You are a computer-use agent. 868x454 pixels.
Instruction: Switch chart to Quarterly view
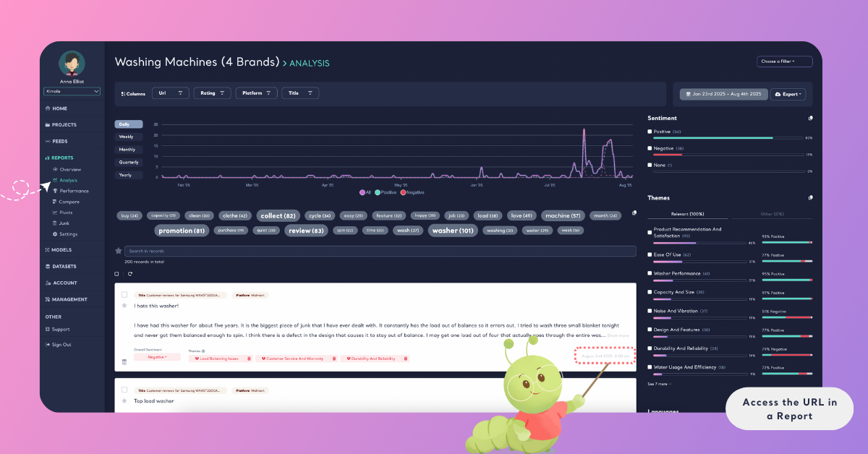129,162
